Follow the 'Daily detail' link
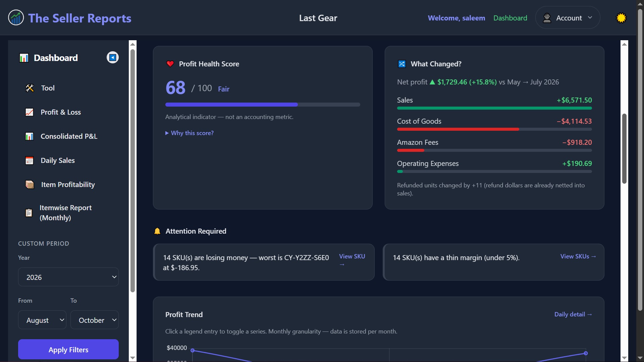644x362 pixels. tap(573, 314)
